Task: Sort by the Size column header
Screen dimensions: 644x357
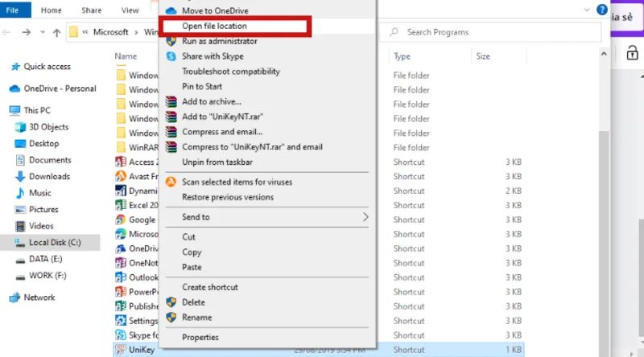Action: point(482,56)
